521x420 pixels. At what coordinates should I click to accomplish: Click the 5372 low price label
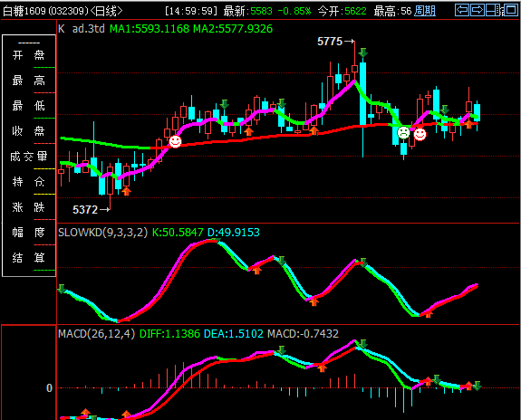[x=85, y=210]
